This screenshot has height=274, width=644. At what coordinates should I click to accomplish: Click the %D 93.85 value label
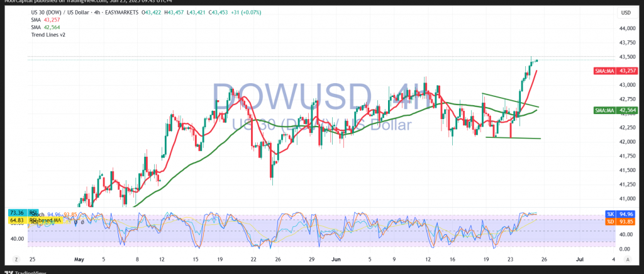619,221
